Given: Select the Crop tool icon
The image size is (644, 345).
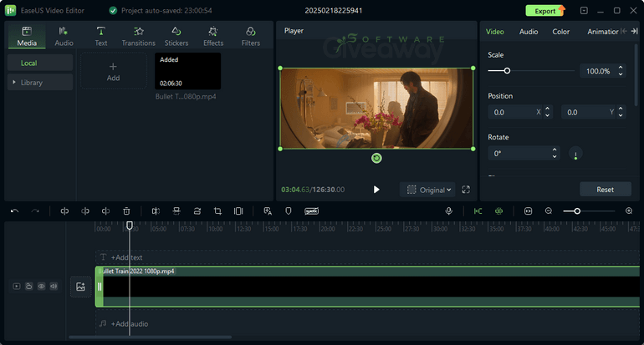Looking at the screenshot, I should (x=217, y=211).
